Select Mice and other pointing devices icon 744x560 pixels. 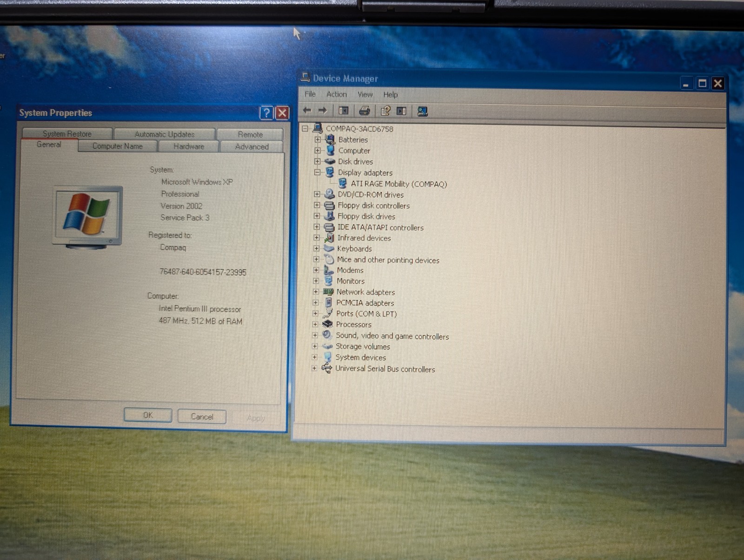(x=329, y=259)
